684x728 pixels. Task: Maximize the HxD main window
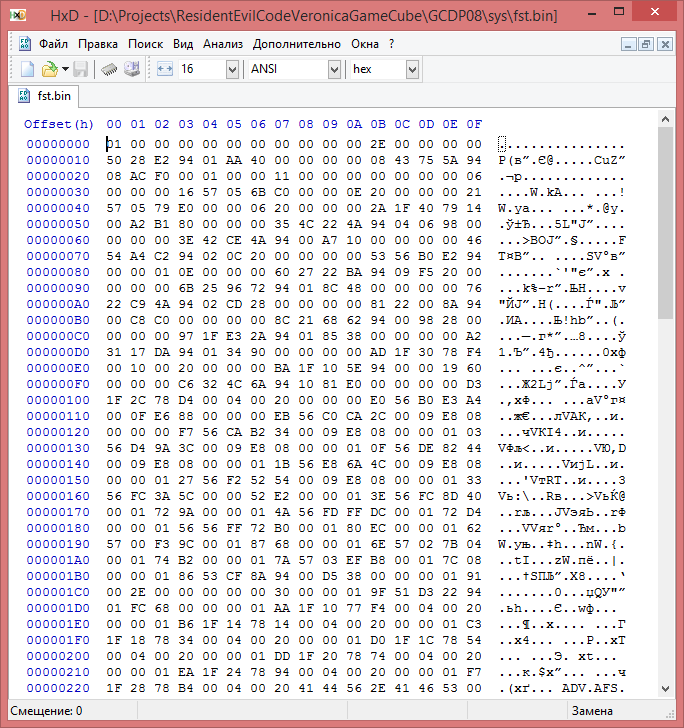coord(619,12)
